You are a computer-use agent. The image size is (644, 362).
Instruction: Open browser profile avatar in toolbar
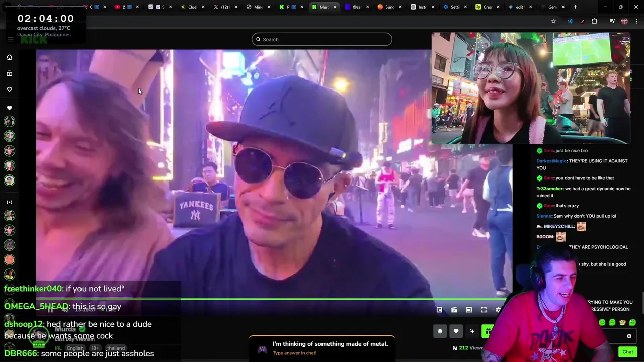[624, 21]
